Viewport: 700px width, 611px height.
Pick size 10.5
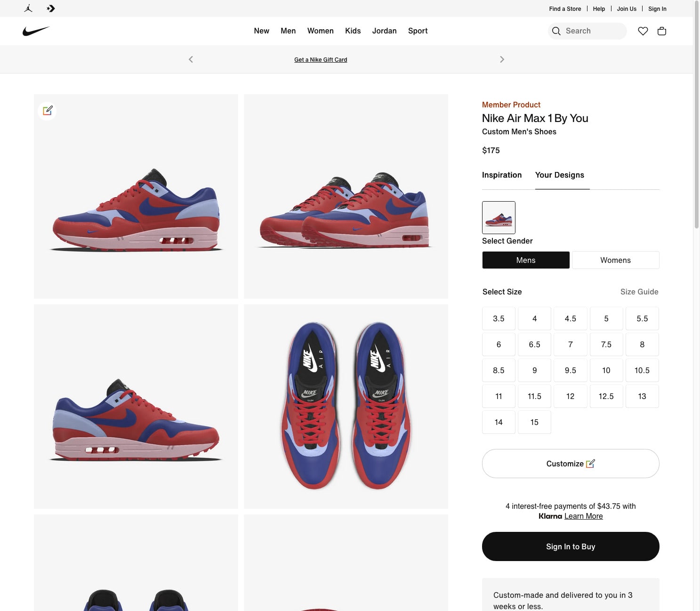(x=642, y=370)
